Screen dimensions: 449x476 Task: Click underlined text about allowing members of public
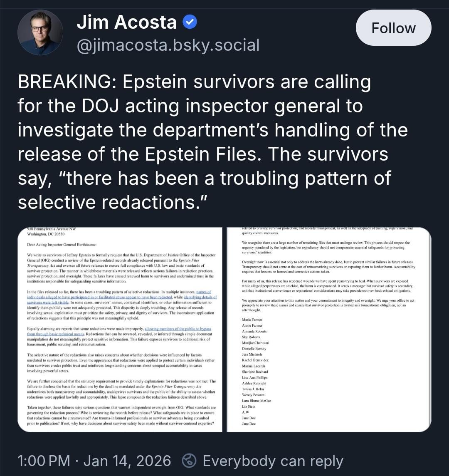[x=178, y=329]
